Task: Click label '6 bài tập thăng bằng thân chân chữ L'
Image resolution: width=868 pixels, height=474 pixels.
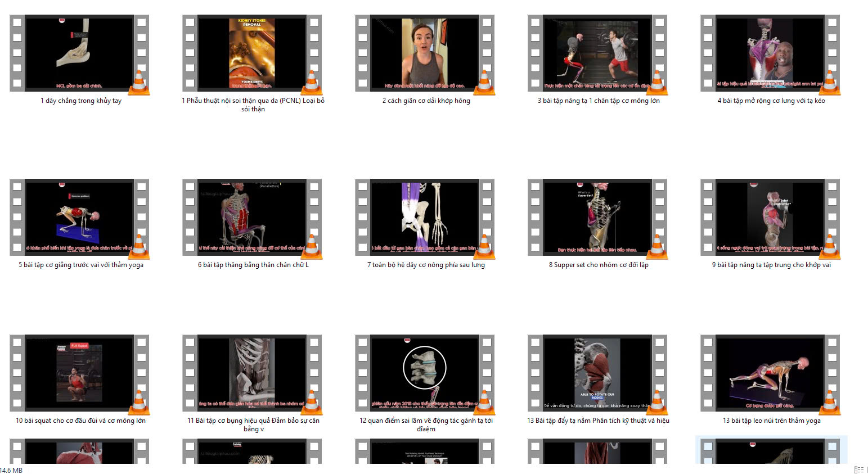Action: (x=253, y=265)
